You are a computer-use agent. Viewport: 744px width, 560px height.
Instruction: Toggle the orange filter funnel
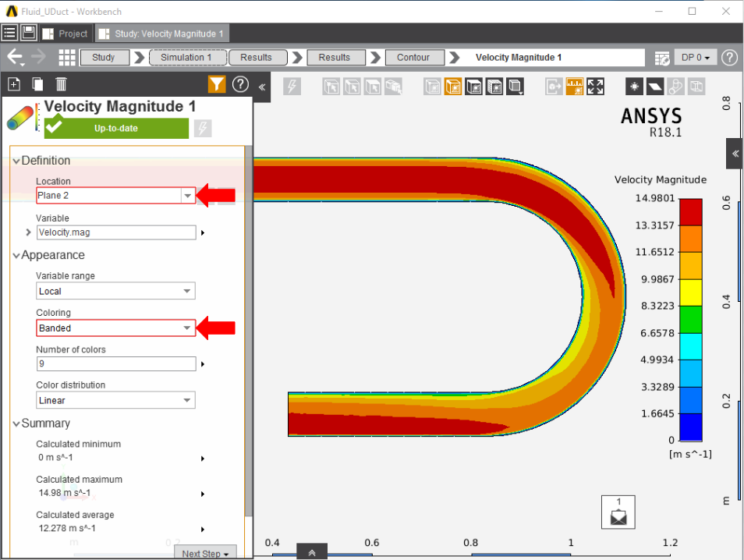tap(217, 84)
